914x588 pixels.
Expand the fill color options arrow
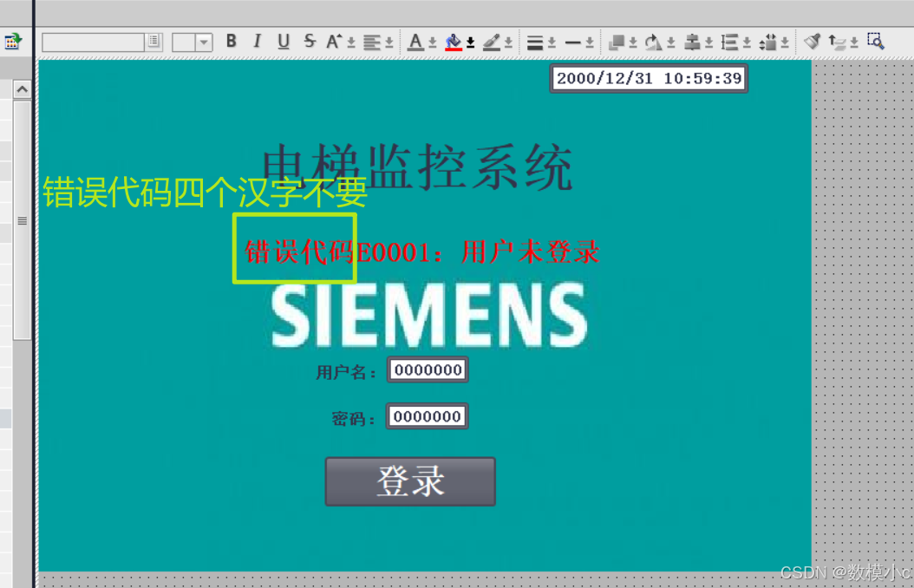click(470, 42)
